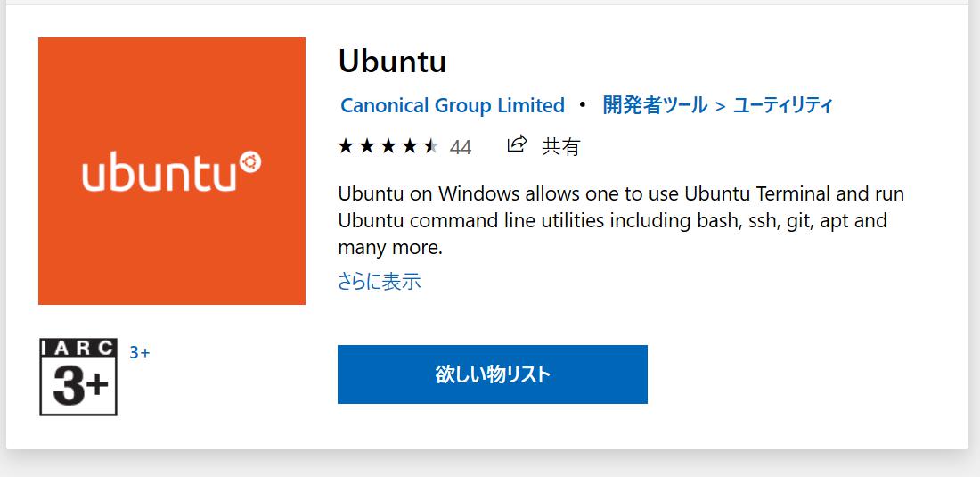Click the 共有 share label
This screenshot has height=477, width=980.
tap(560, 147)
